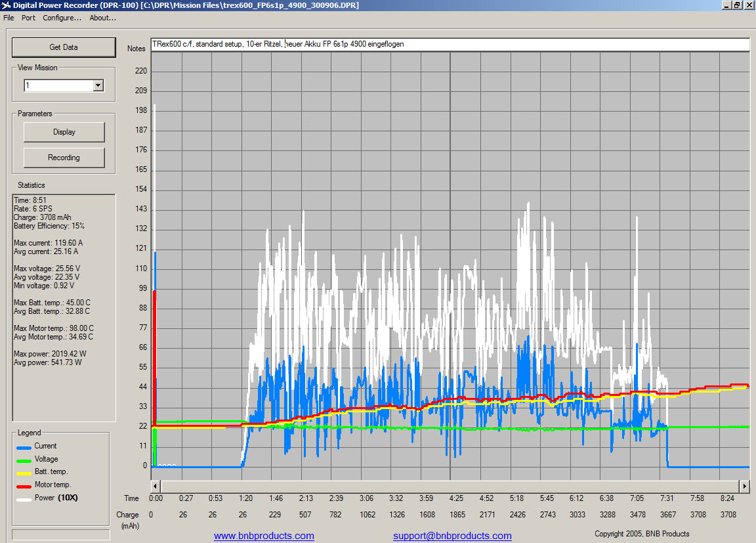The image size is (756, 543).
Task: Click the "Current" legend label
Action: [45, 446]
